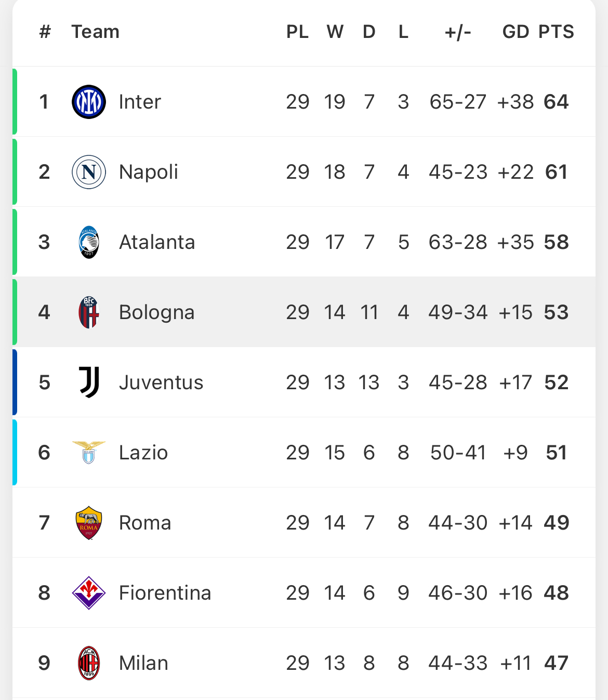Screen dimensions: 608x700
Task: Tap the Napoli club crest
Action: 89,172
